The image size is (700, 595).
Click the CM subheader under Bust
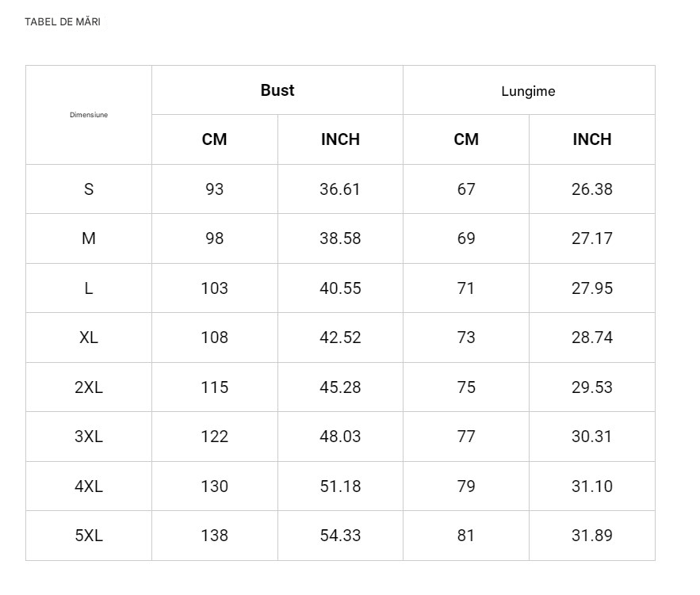click(x=214, y=139)
